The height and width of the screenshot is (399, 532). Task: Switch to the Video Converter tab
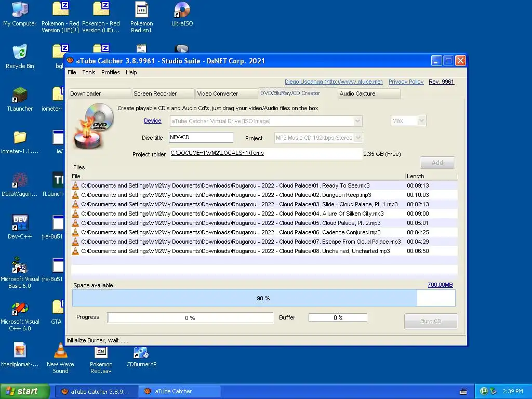pos(227,94)
